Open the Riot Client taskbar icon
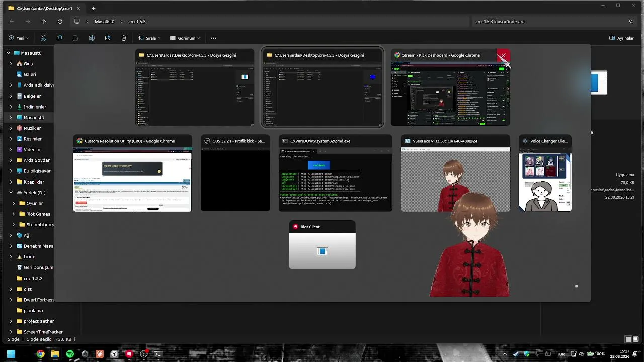Image resolution: width=644 pixels, height=362 pixels. click(129, 354)
